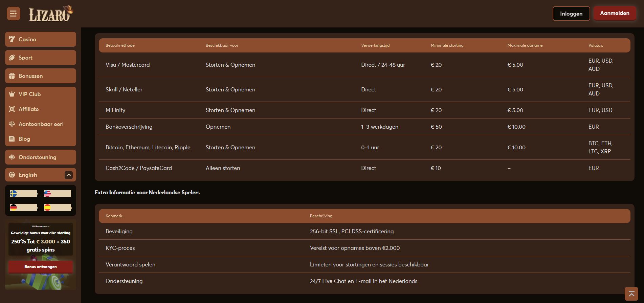Click the Minimale storting column header
The height and width of the screenshot is (303, 644).
447,45
